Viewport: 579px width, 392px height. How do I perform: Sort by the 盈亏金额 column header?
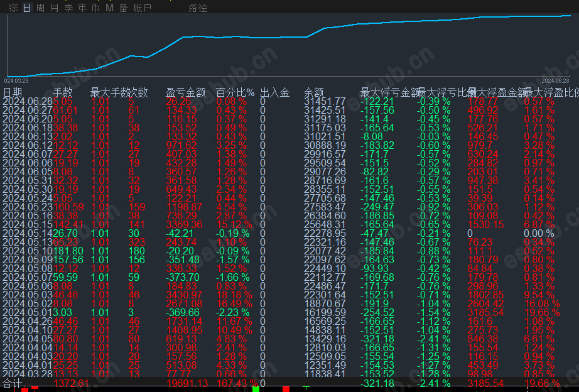(x=185, y=92)
